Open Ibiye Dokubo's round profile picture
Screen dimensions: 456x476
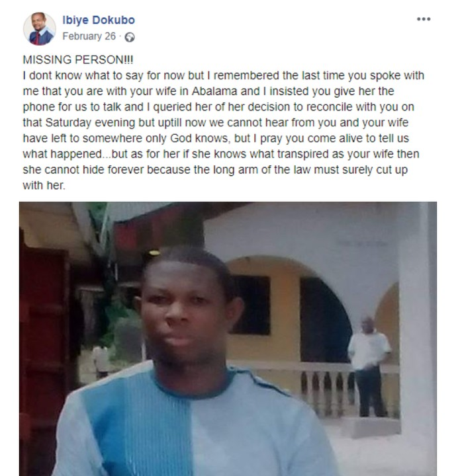coord(40,28)
